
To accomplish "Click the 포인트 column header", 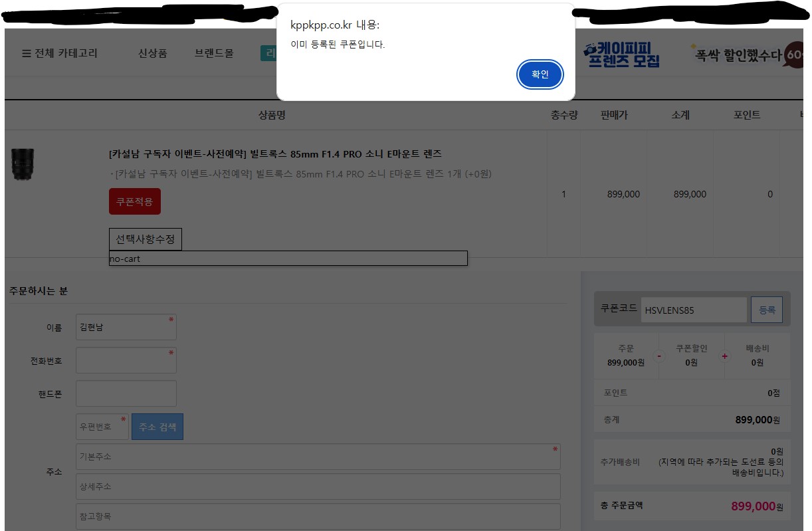I will click(747, 115).
